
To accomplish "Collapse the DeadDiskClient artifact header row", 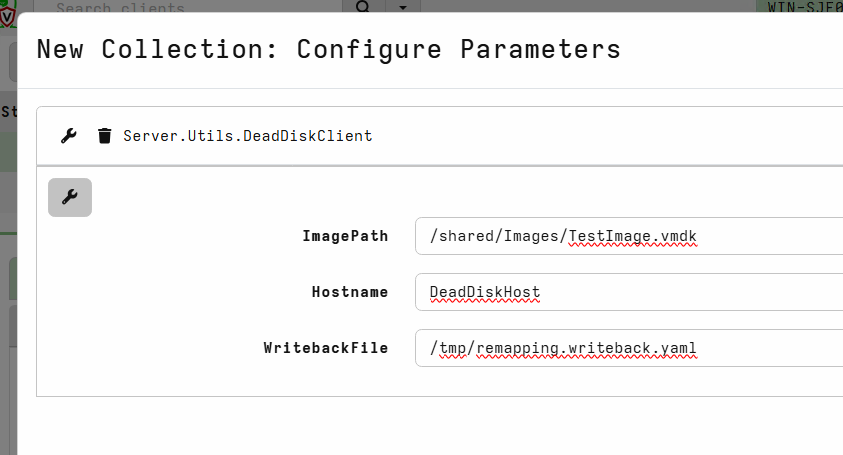I will pyautogui.click(x=440, y=136).
